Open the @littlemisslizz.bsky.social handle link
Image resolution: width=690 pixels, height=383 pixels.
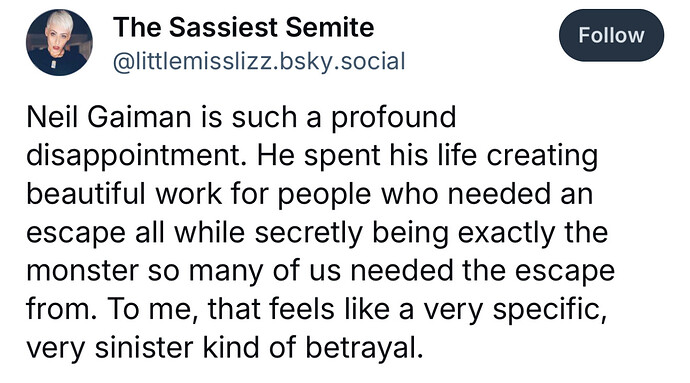259,61
